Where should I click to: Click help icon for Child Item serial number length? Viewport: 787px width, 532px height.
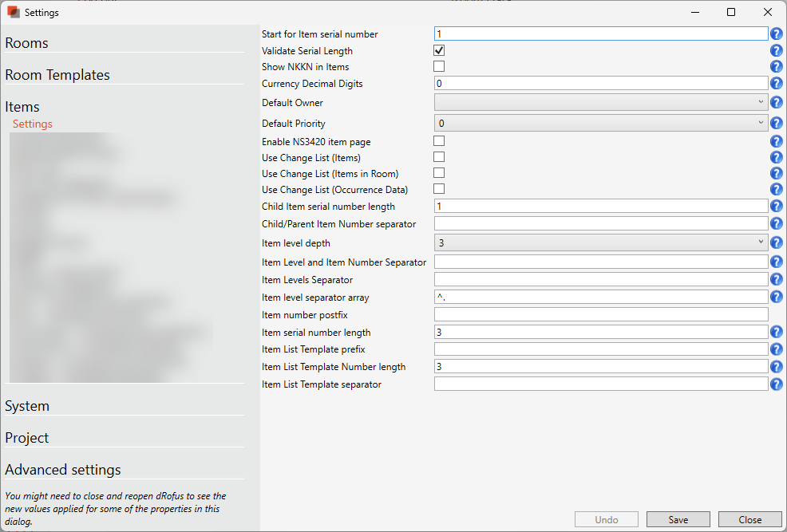[x=776, y=207]
